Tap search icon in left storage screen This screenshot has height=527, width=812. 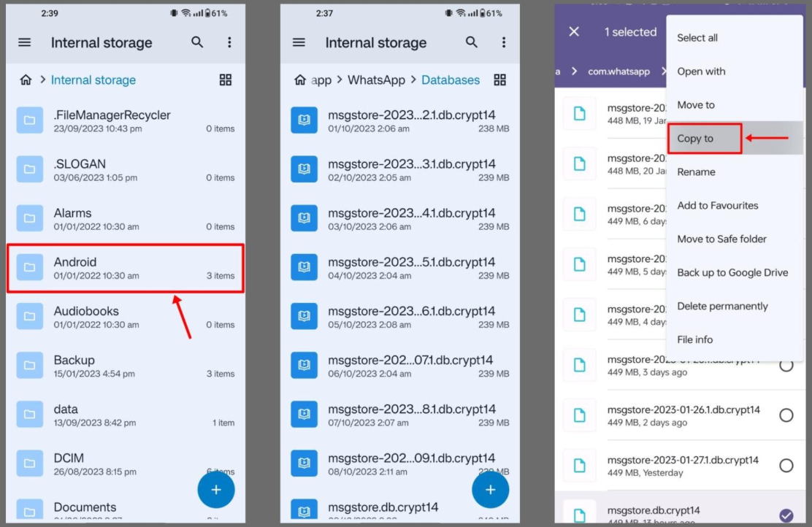(x=196, y=42)
